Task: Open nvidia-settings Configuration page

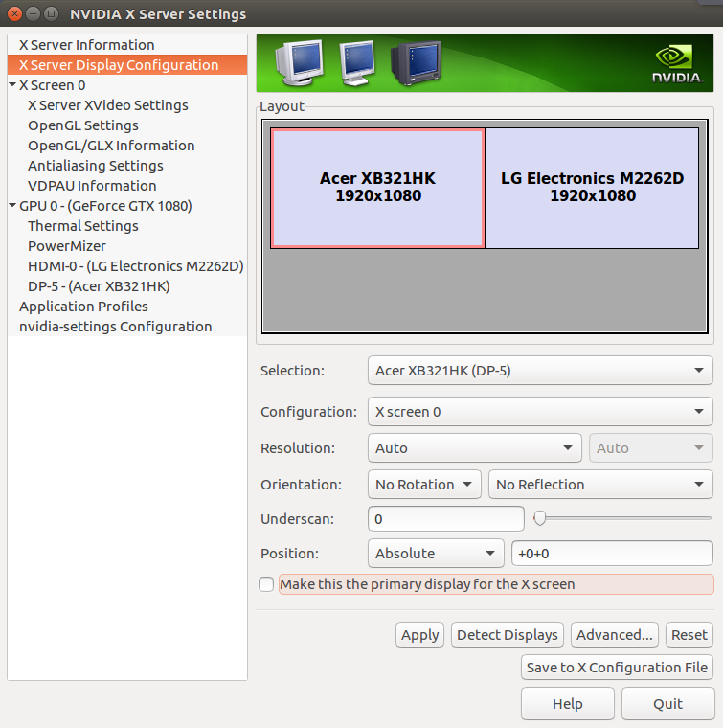Action: (116, 327)
